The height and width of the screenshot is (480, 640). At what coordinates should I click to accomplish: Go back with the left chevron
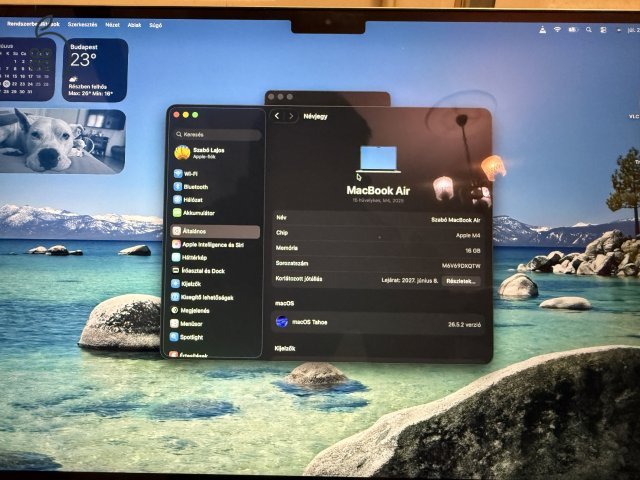pos(277,116)
